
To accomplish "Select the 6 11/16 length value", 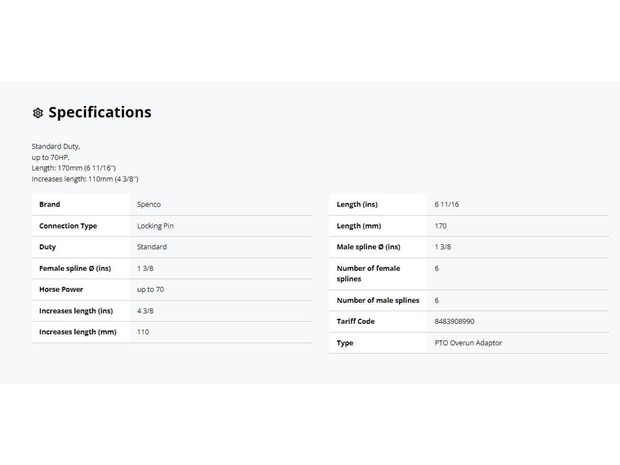I will [x=447, y=204].
